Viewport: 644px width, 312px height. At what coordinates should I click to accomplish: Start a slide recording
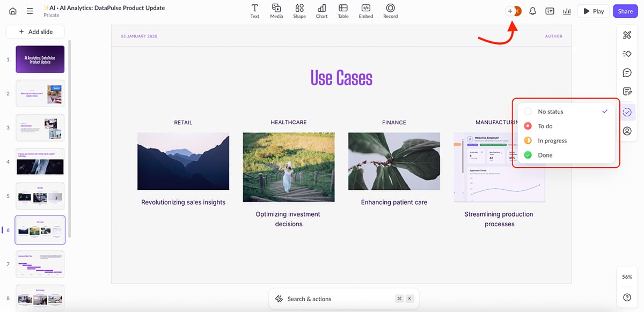(390, 11)
